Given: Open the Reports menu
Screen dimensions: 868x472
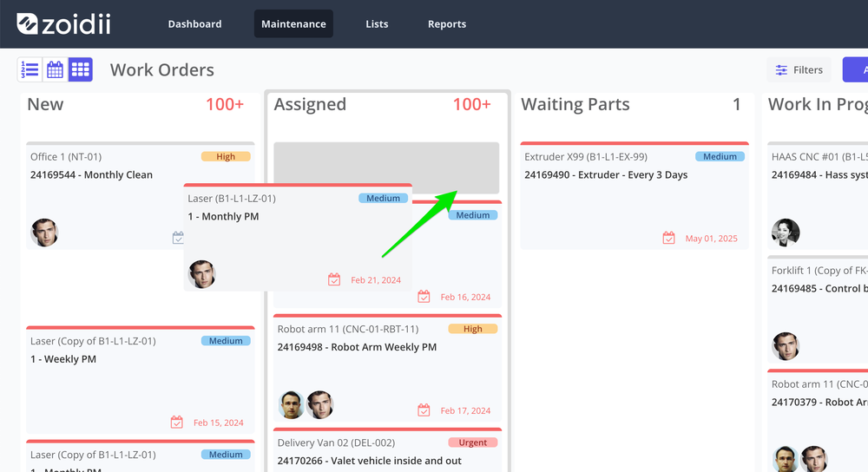Looking at the screenshot, I should pyautogui.click(x=447, y=23).
